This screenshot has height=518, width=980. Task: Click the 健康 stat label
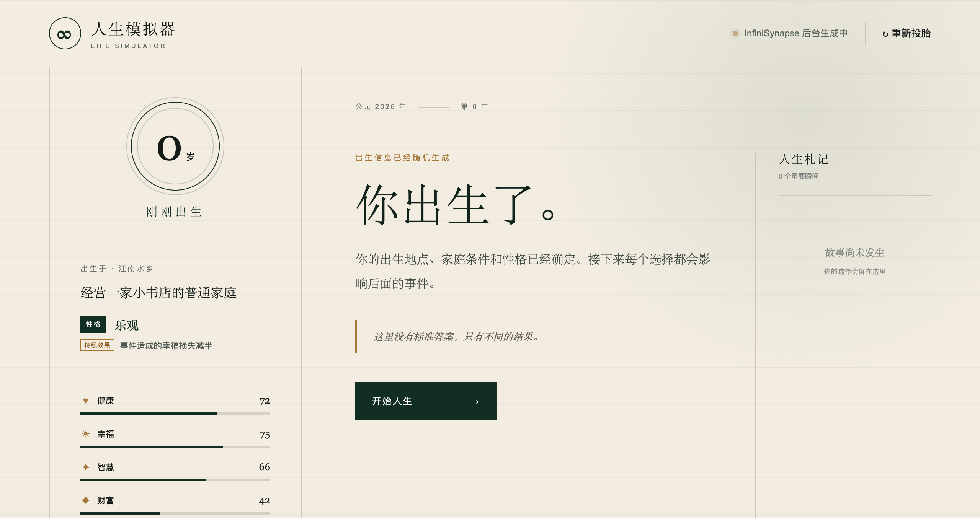pos(106,401)
